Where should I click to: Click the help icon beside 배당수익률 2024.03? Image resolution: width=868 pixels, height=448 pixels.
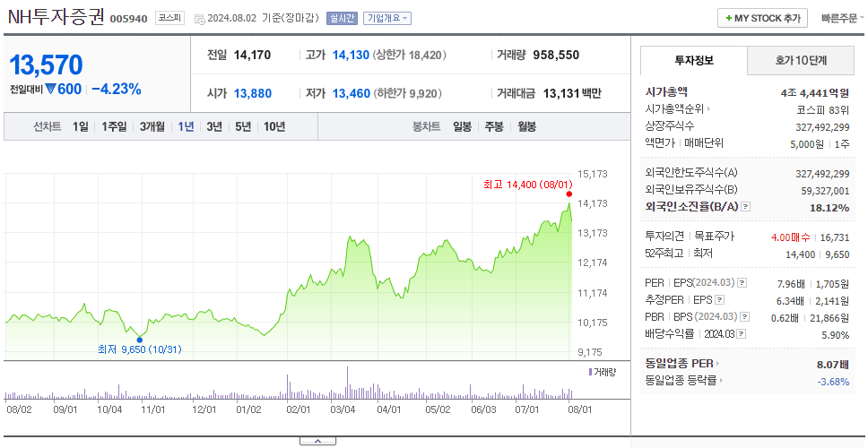click(x=742, y=334)
